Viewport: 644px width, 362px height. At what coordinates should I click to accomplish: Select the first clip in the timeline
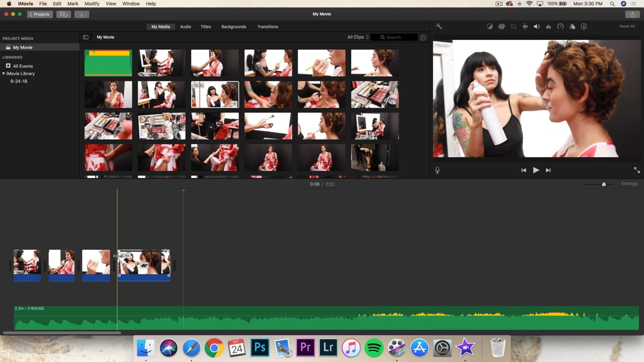(27, 265)
